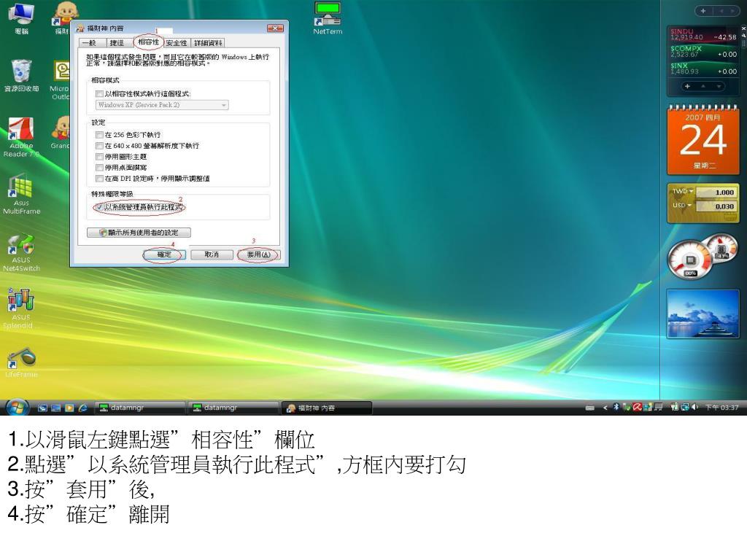The height and width of the screenshot is (560, 747).
Task: Click the TWD amount field 1.000
Action: tap(716, 192)
